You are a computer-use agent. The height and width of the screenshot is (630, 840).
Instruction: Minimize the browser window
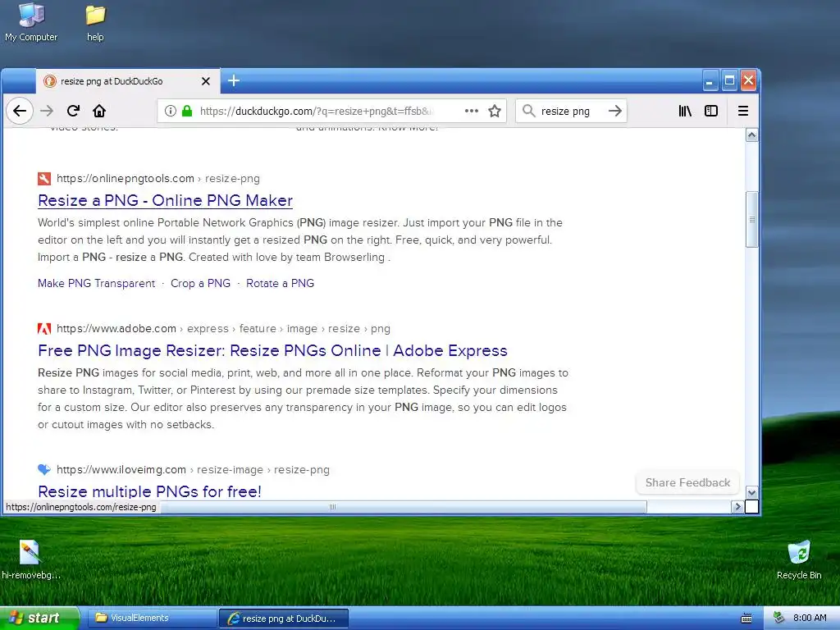[x=710, y=81]
